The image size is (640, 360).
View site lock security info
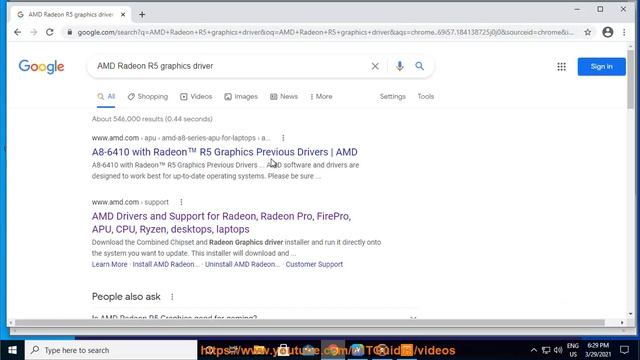point(69,32)
